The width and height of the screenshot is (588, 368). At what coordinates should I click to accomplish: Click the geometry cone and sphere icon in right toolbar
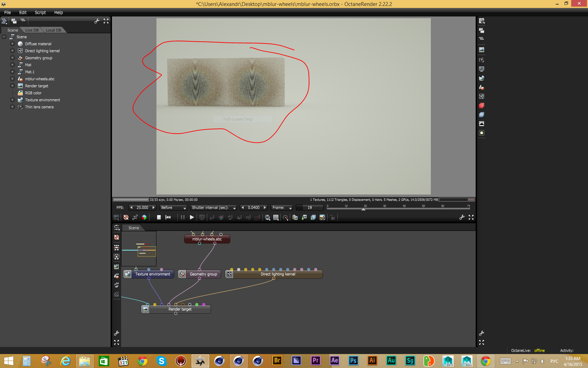click(482, 87)
